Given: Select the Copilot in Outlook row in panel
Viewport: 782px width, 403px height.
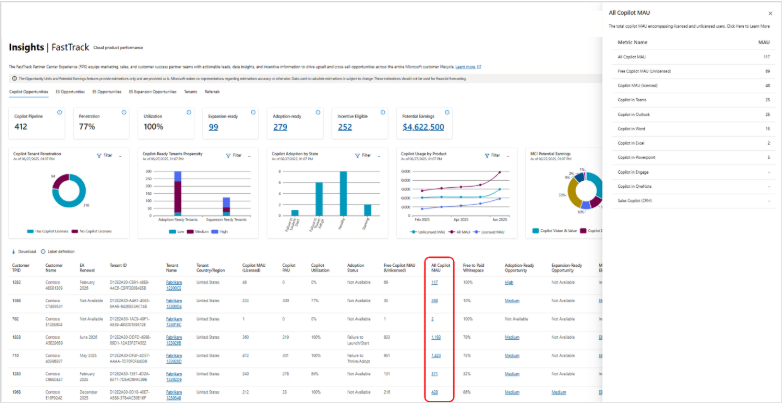Looking at the screenshot, I should pyautogui.click(x=691, y=114).
